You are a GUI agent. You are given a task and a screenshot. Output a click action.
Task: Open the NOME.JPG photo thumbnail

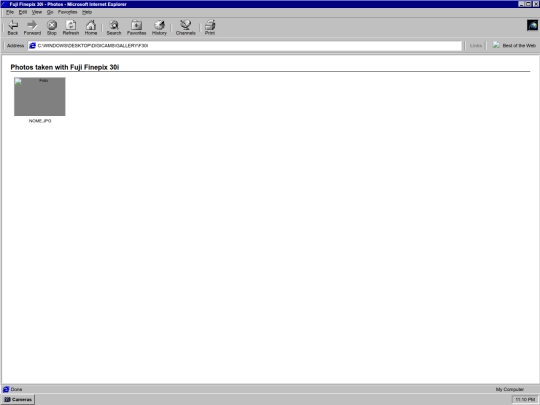[x=40, y=96]
